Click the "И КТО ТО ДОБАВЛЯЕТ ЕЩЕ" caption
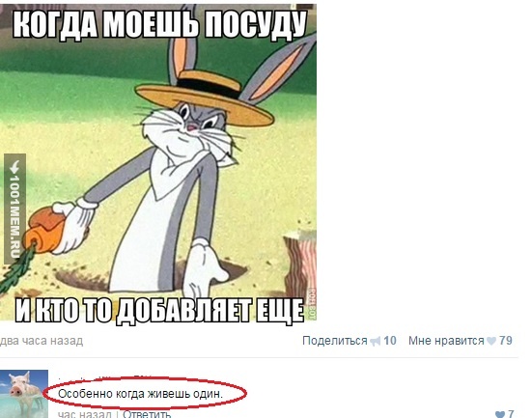The image size is (532, 418). point(159,311)
